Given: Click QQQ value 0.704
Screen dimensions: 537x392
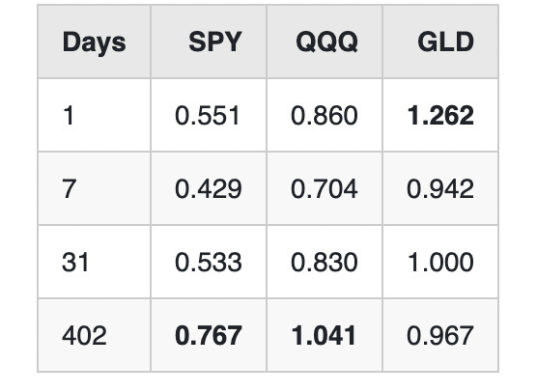Looking at the screenshot, I should (325, 189).
